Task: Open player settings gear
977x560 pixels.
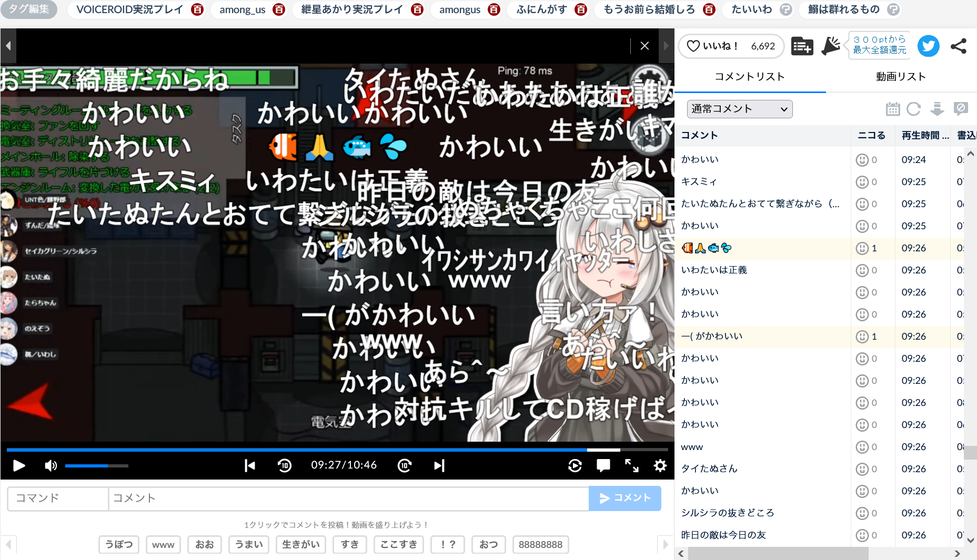Action: coord(660,465)
